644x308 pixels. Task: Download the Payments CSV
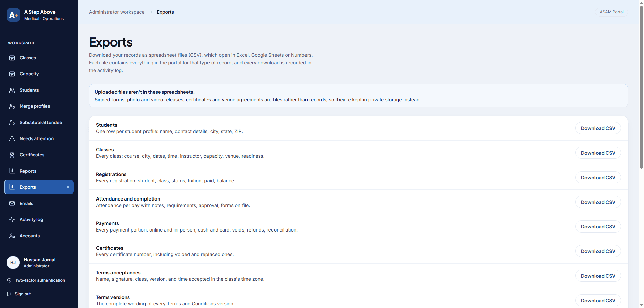point(598,226)
